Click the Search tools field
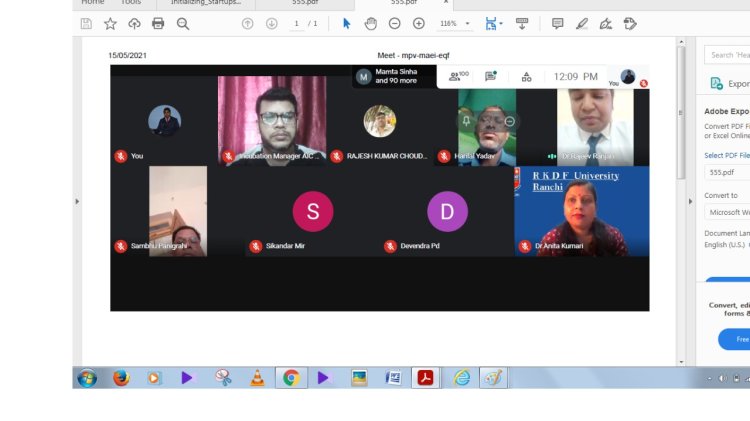The image size is (750, 421). point(727,55)
